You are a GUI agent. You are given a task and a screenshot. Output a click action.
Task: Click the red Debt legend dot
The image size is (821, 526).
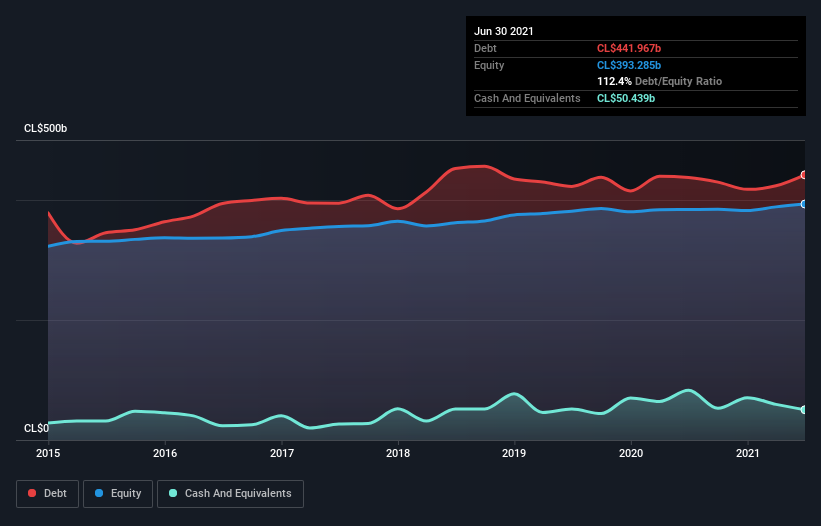pyautogui.click(x=32, y=493)
